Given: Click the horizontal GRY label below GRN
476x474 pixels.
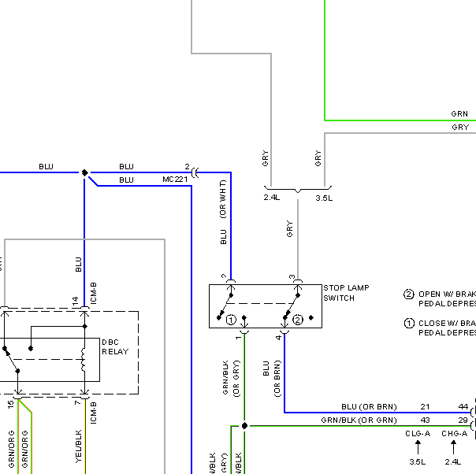Looking at the screenshot, I should [460, 128].
